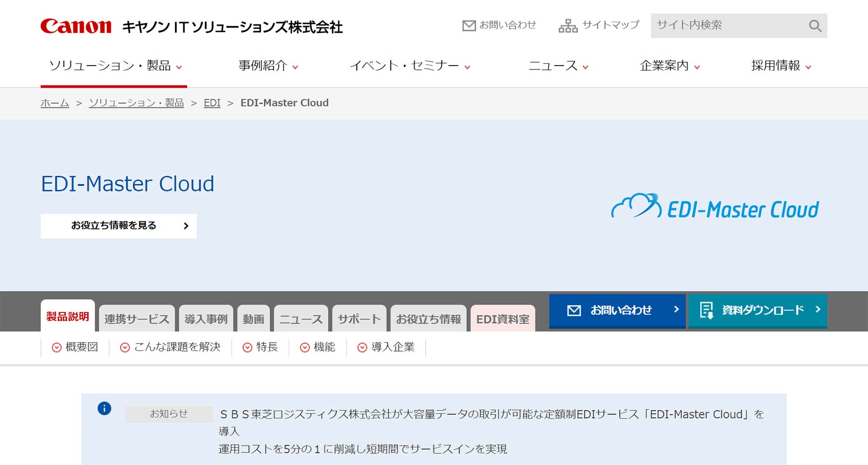This screenshot has height=465, width=868.
Task: Follow the ソリューション・製品 breadcrumb link
Action: point(136,103)
